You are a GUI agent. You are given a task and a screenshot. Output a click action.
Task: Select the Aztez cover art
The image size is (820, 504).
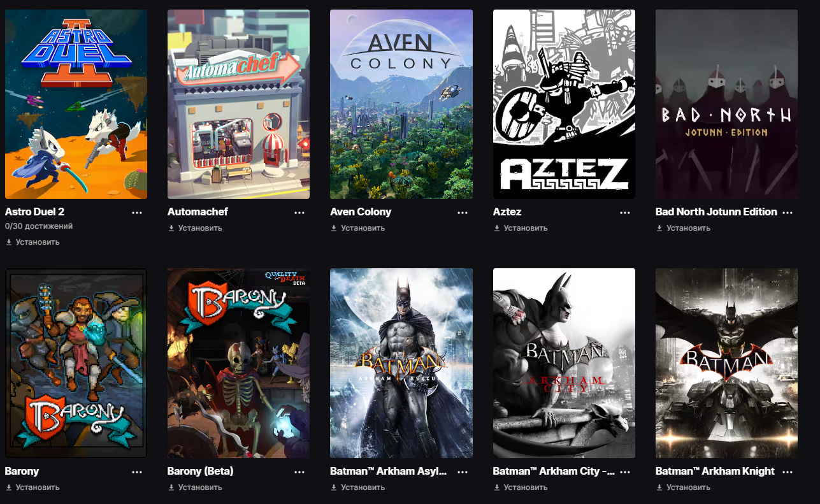click(564, 104)
